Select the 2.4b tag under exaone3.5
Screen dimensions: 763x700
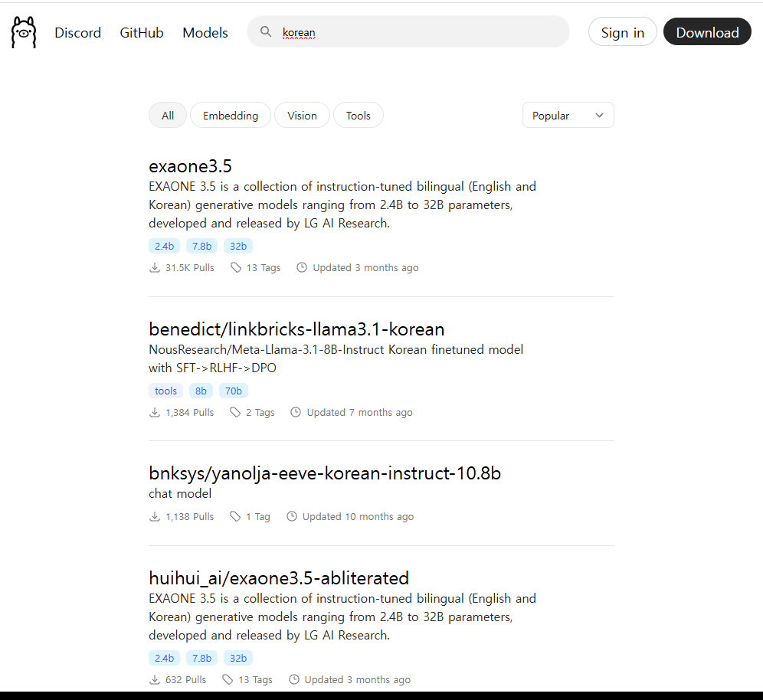pos(165,246)
